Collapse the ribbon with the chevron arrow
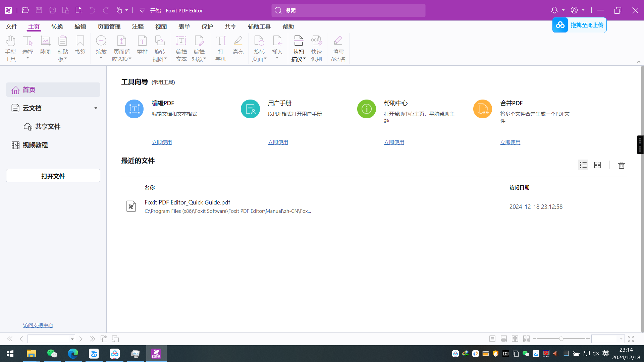Image resolution: width=644 pixels, height=362 pixels. (639, 62)
